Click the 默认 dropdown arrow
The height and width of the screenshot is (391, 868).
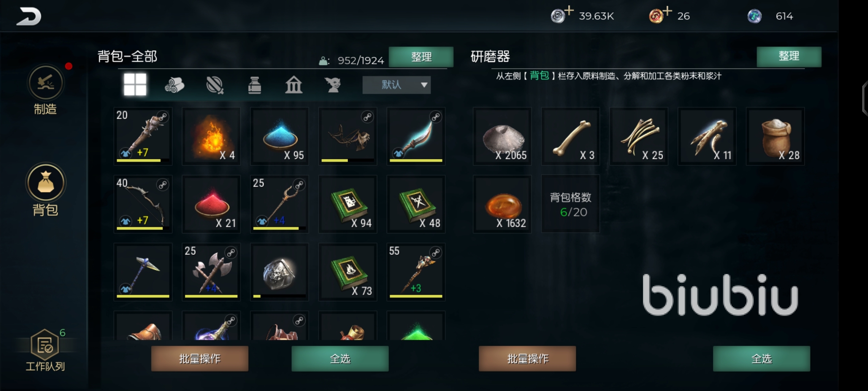424,85
